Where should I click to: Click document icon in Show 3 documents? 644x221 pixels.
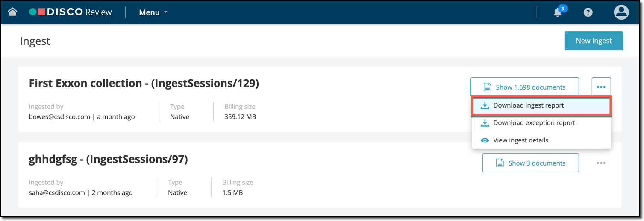tap(499, 163)
